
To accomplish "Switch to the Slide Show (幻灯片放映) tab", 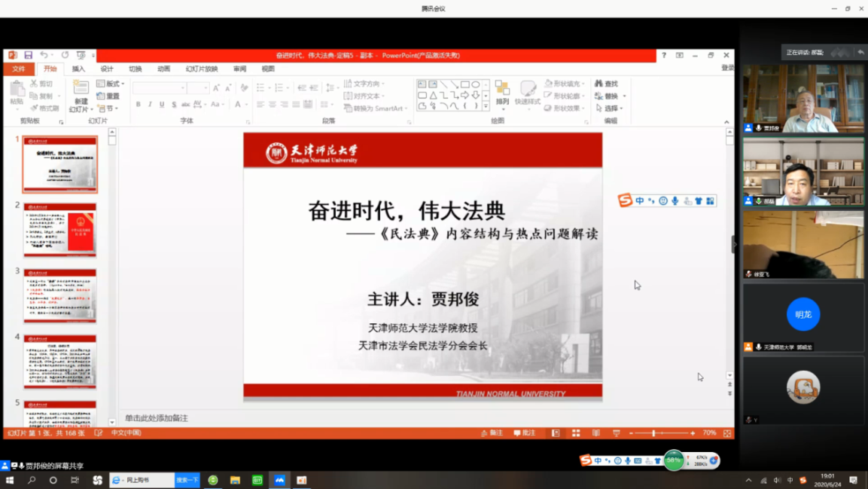I will [201, 69].
